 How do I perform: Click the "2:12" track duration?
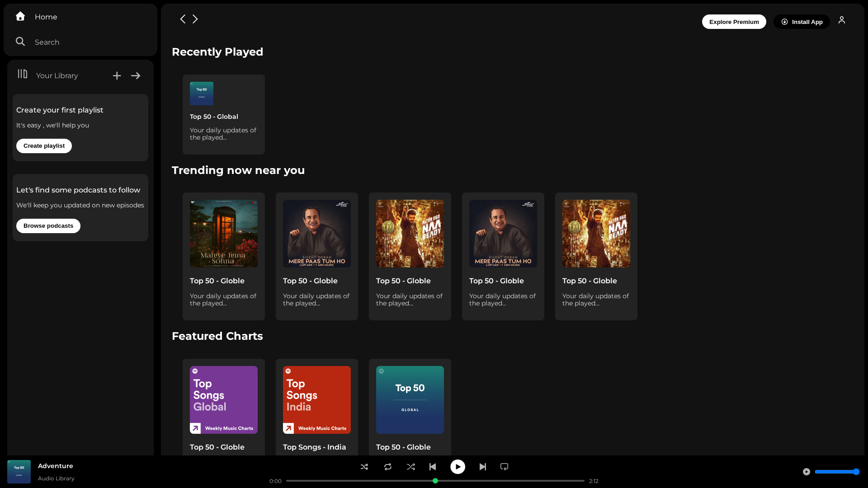pyautogui.click(x=594, y=481)
